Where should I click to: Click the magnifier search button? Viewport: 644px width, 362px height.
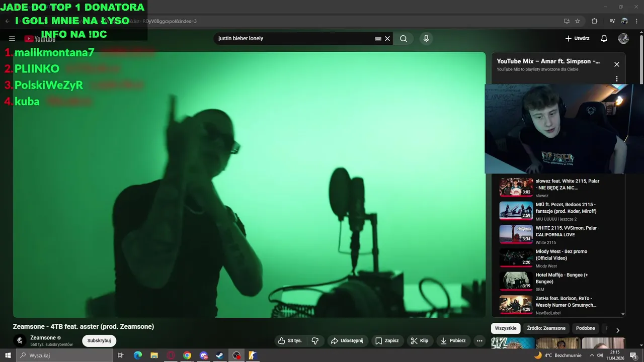pyautogui.click(x=404, y=39)
